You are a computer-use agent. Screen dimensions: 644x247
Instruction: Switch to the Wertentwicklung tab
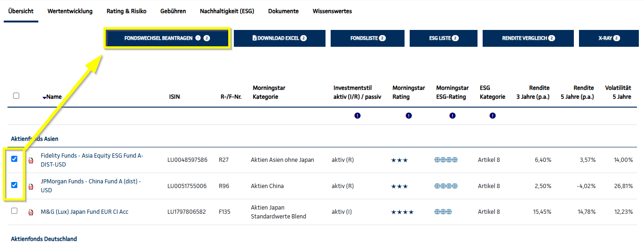70,11
